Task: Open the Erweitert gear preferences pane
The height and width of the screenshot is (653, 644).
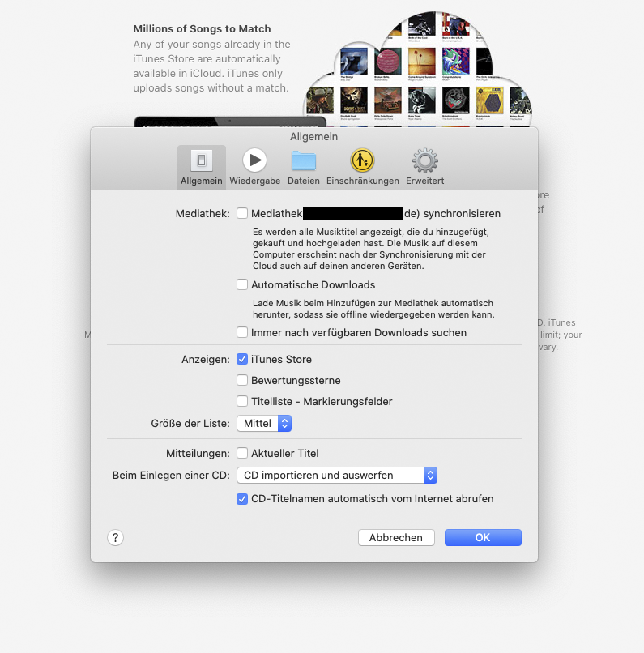Action: [x=425, y=167]
